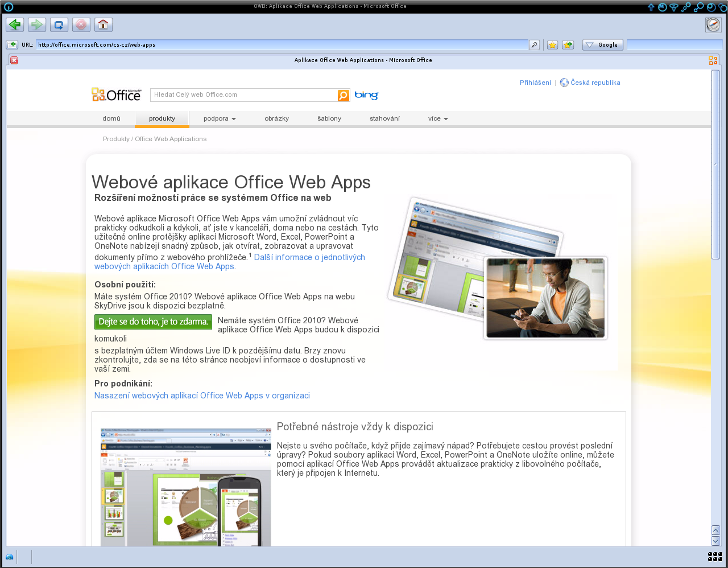Click the 'Hledat Celý web Office.com' search box
This screenshot has height=568, width=728.
point(244,95)
